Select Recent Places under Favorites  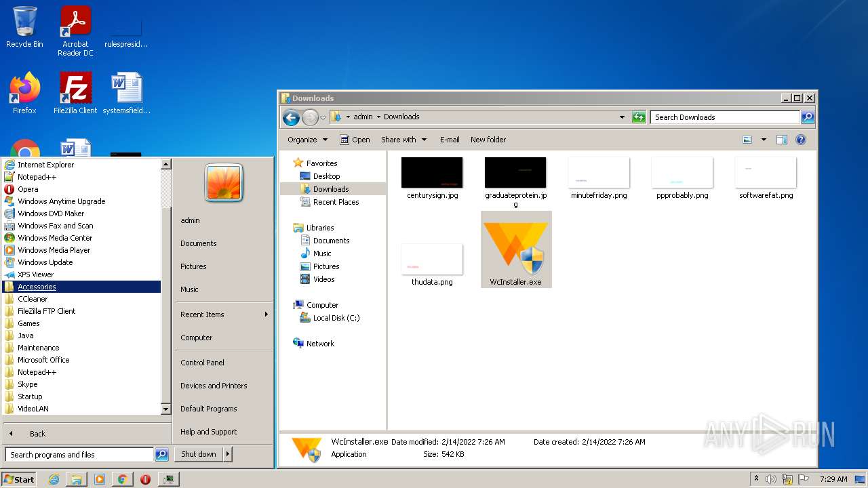pyautogui.click(x=336, y=202)
